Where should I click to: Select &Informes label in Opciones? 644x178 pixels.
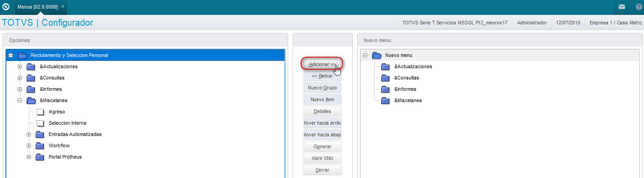(x=51, y=89)
